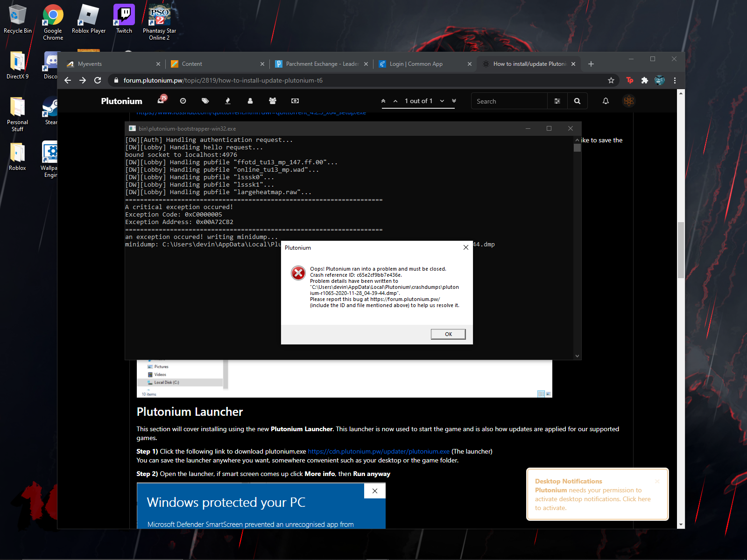Image resolution: width=747 pixels, height=560 pixels.
Task: Dismiss the Desktop Notifications popup
Action: 657,481
